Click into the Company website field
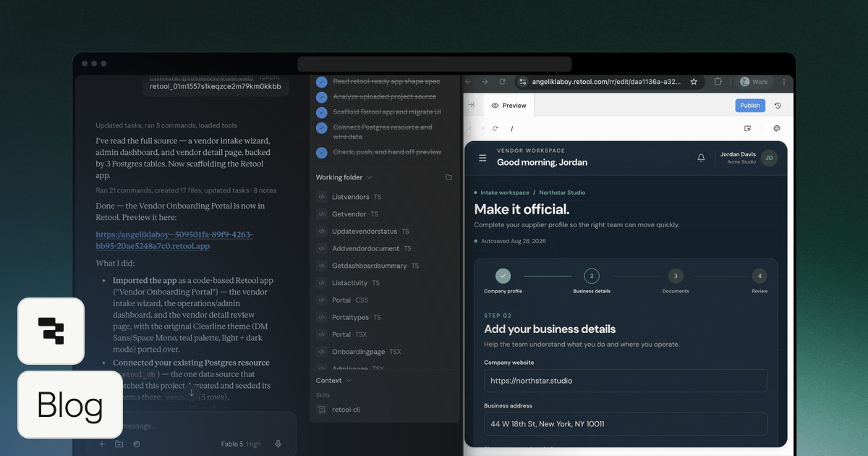This screenshot has height=456, width=868. pyautogui.click(x=626, y=381)
